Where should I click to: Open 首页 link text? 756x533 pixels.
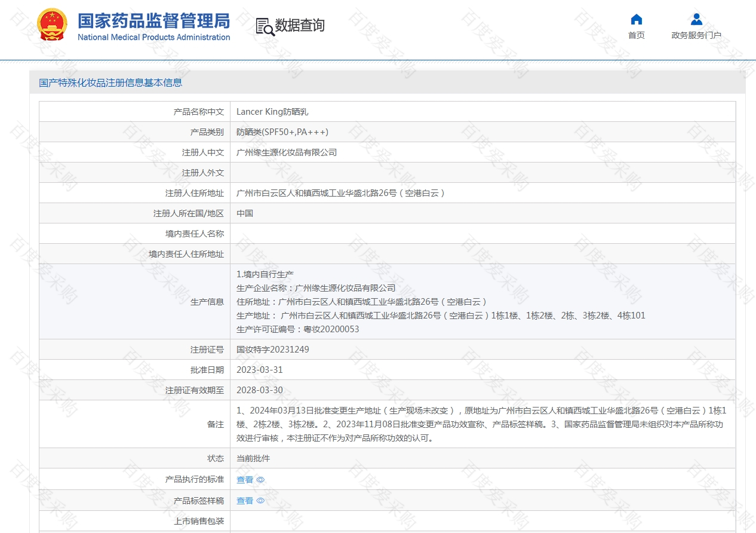[637, 35]
